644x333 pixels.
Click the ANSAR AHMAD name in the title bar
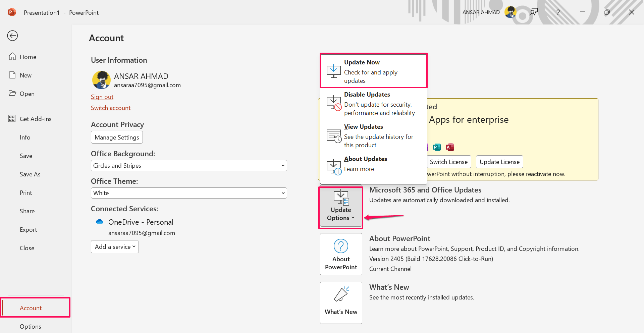pyautogui.click(x=481, y=12)
